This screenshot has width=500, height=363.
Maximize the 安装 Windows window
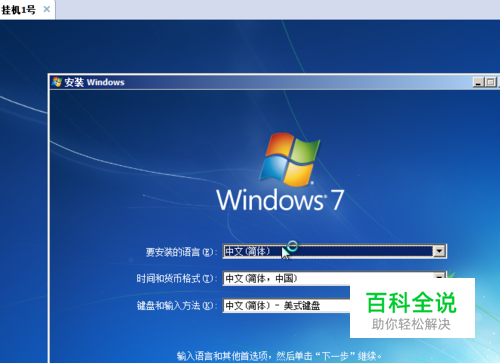(491, 82)
